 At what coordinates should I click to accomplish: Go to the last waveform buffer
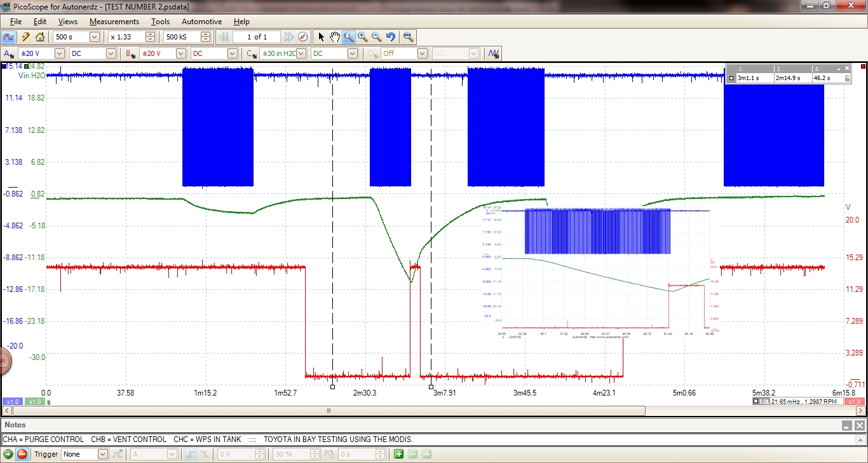[289, 37]
